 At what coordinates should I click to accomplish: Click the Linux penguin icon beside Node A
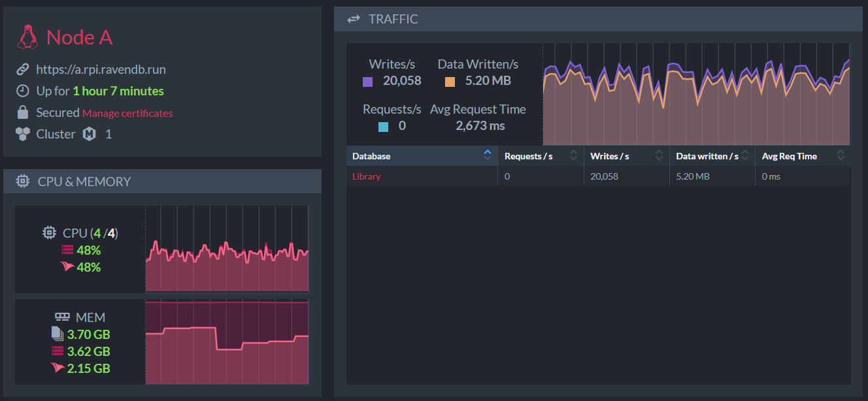(x=27, y=37)
